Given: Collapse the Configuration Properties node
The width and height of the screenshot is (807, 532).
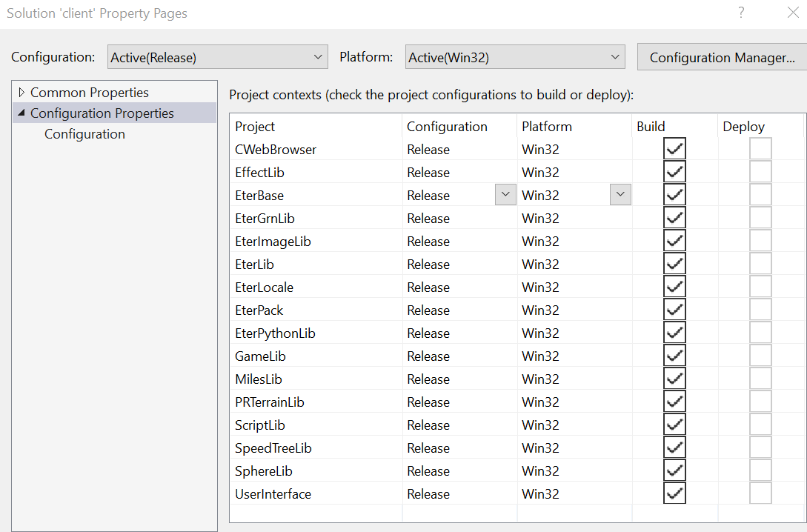Looking at the screenshot, I should pyautogui.click(x=21, y=113).
